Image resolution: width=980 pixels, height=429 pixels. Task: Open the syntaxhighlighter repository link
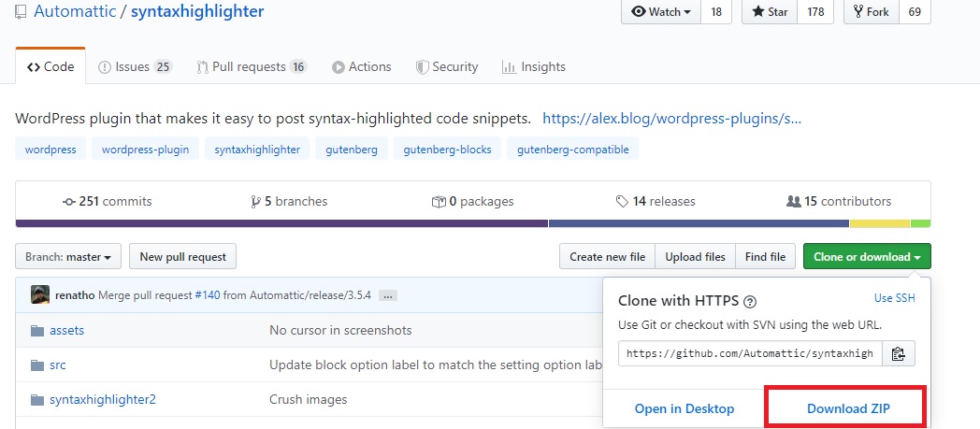[x=197, y=11]
